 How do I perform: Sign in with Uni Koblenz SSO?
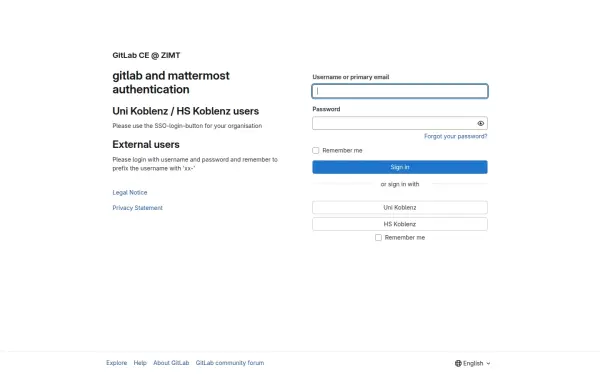(x=400, y=207)
